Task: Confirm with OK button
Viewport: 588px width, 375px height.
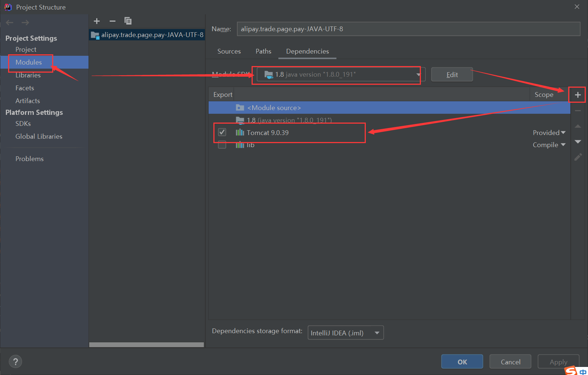Action: click(462, 362)
